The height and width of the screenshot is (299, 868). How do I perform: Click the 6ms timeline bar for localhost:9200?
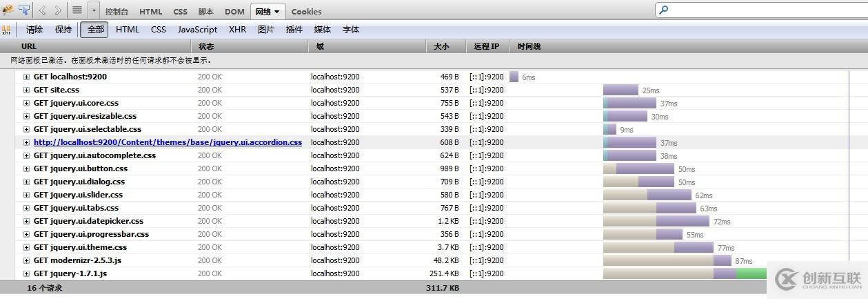(514, 77)
